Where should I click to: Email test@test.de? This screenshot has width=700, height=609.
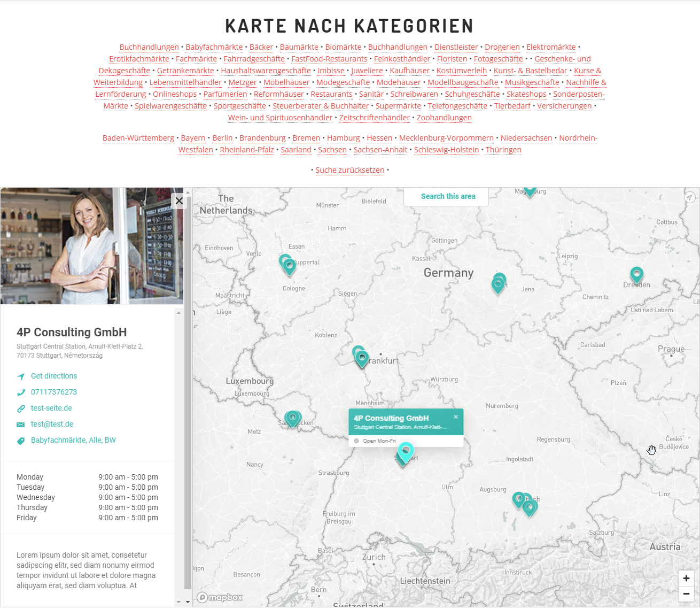(52, 424)
